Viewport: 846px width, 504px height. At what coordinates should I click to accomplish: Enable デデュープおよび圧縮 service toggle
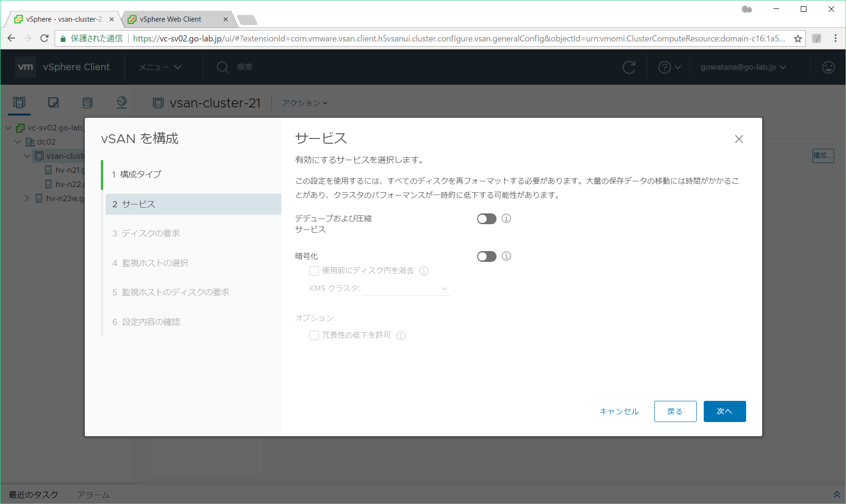click(x=487, y=219)
